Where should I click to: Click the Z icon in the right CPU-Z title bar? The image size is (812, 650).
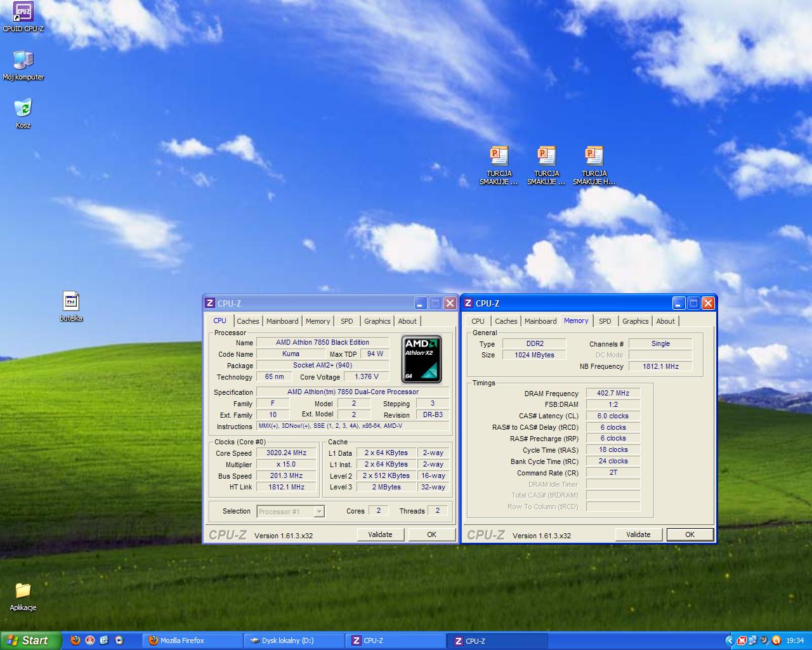point(468,303)
